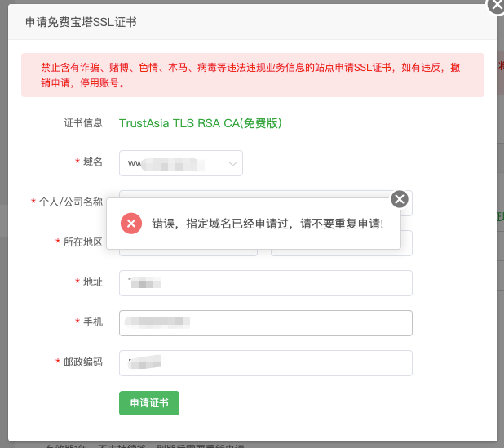504x448 pixels.
Task: Click the 证书信息 label
Action: coord(83,123)
